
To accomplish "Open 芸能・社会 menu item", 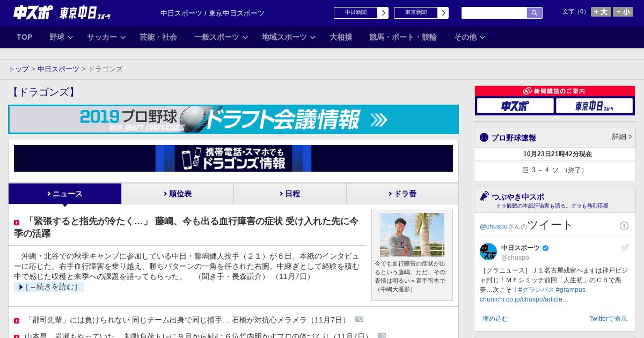I will pos(158,37).
